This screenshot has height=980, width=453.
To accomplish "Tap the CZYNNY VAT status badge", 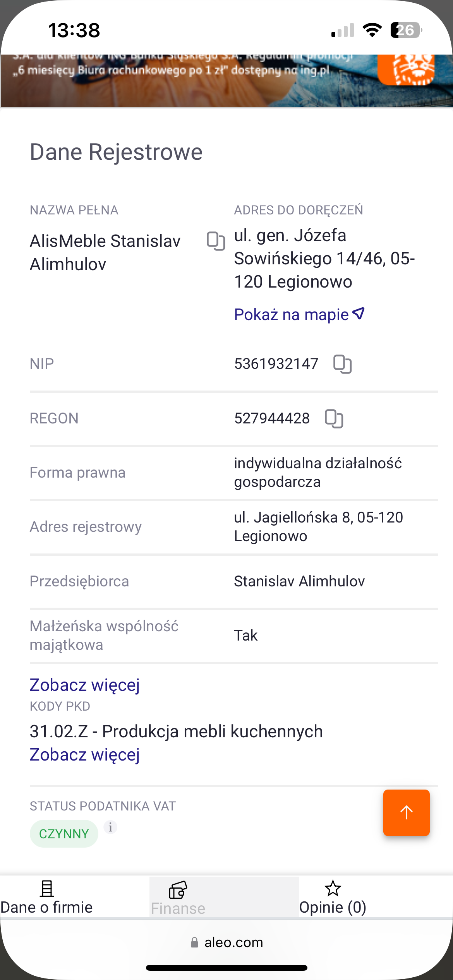I will click(64, 834).
